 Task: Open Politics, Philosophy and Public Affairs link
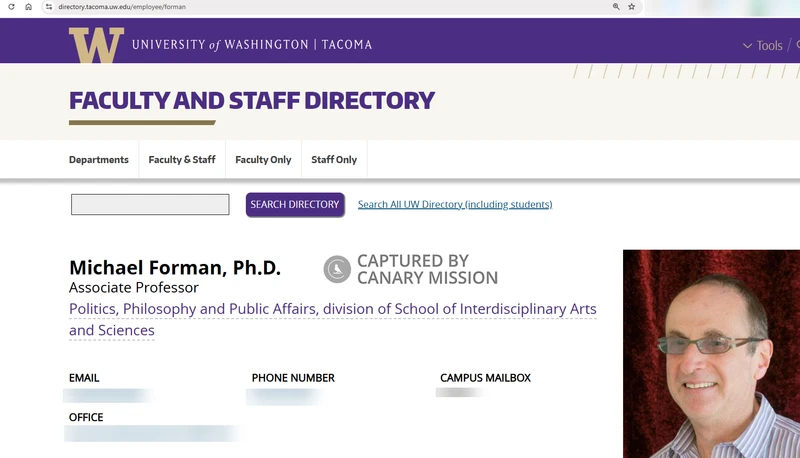click(333, 319)
